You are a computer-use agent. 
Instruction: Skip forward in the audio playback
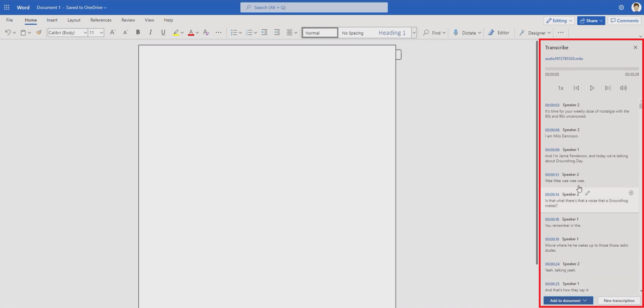point(608,88)
